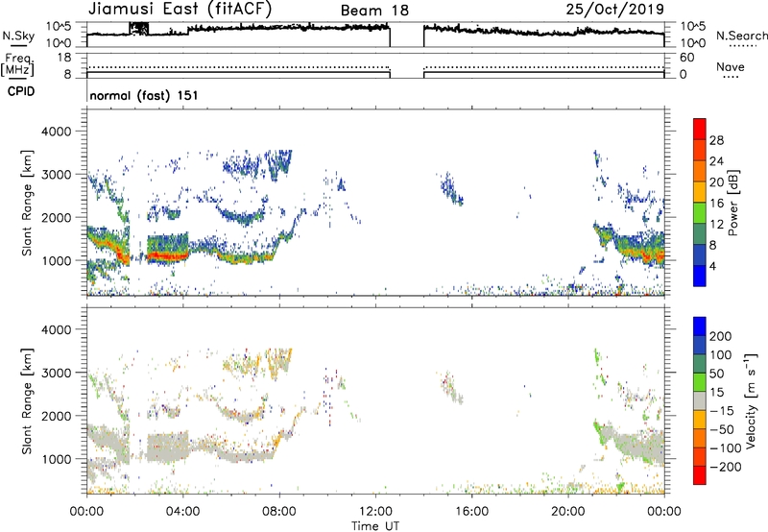The width and height of the screenshot is (768, 532).
Task: Pick bright blue bottom segment of Power colorbar
Action: 700,276
